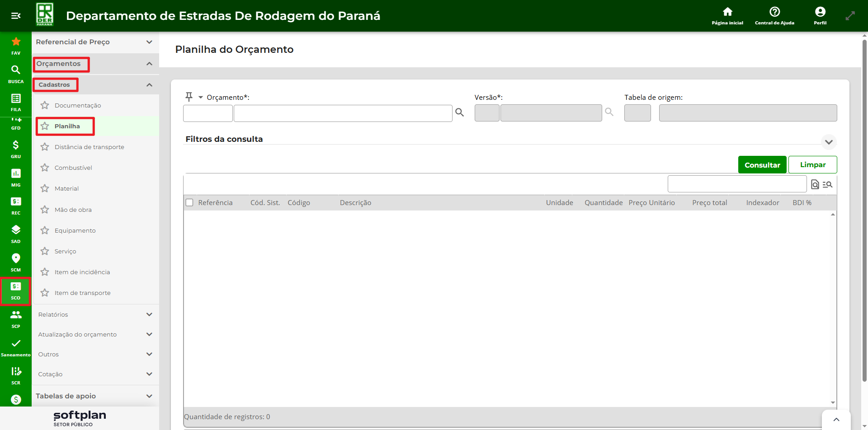Open the Equipamento menu item

(75, 230)
